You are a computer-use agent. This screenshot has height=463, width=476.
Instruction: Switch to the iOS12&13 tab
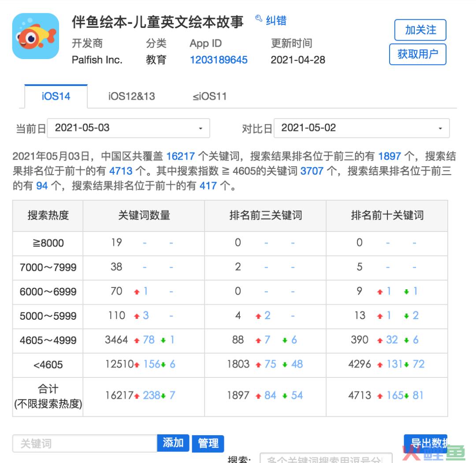coord(131,96)
